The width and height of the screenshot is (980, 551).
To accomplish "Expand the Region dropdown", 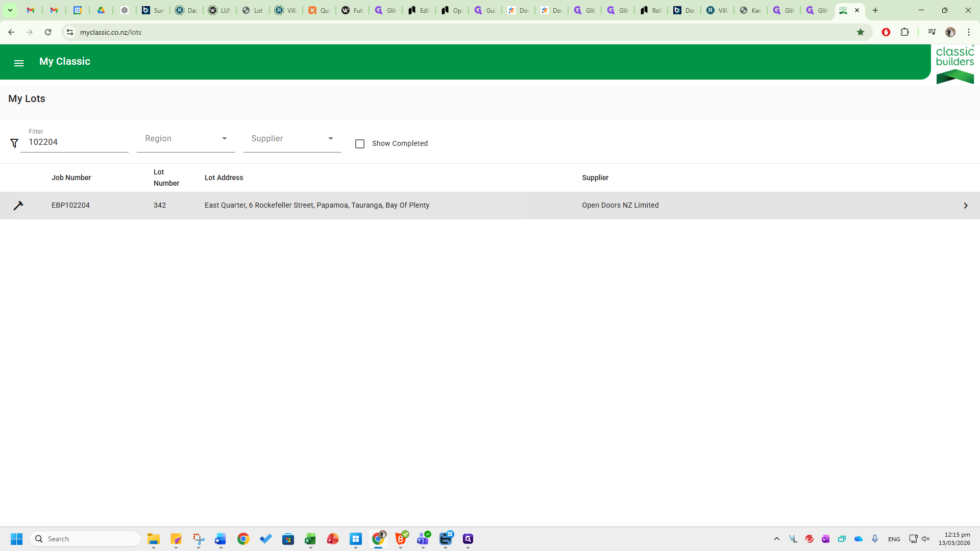I will 186,139.
